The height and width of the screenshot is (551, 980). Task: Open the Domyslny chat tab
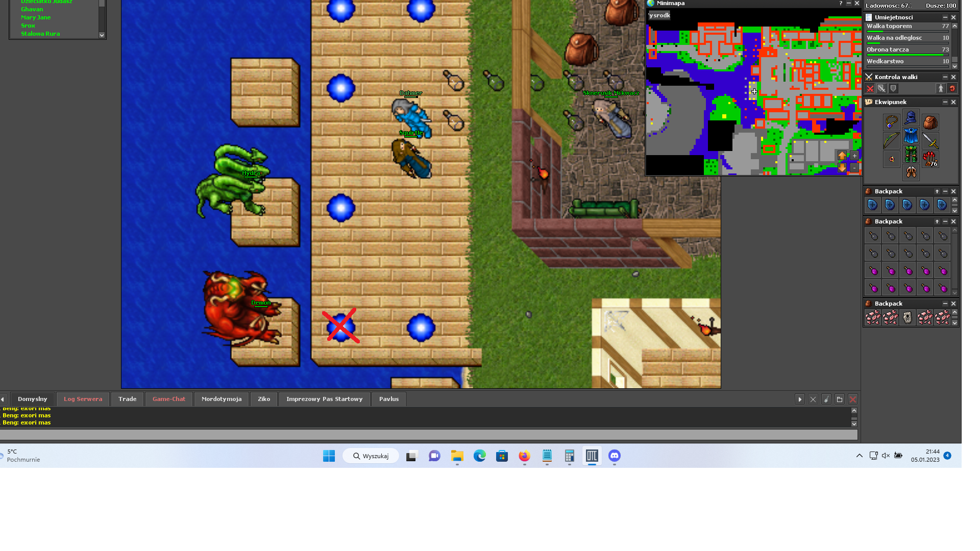point(32,399)
